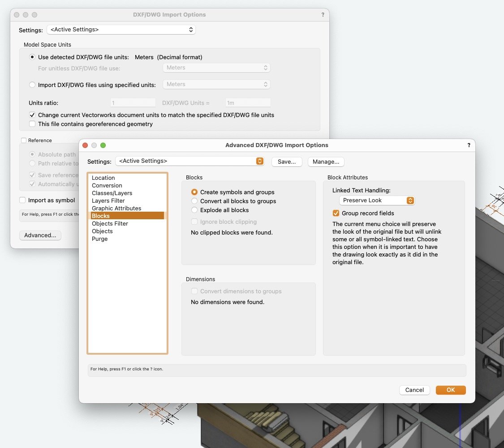504x448 pixels.
Task: Select Create symbols and groups option
Action: coord(194,192)
